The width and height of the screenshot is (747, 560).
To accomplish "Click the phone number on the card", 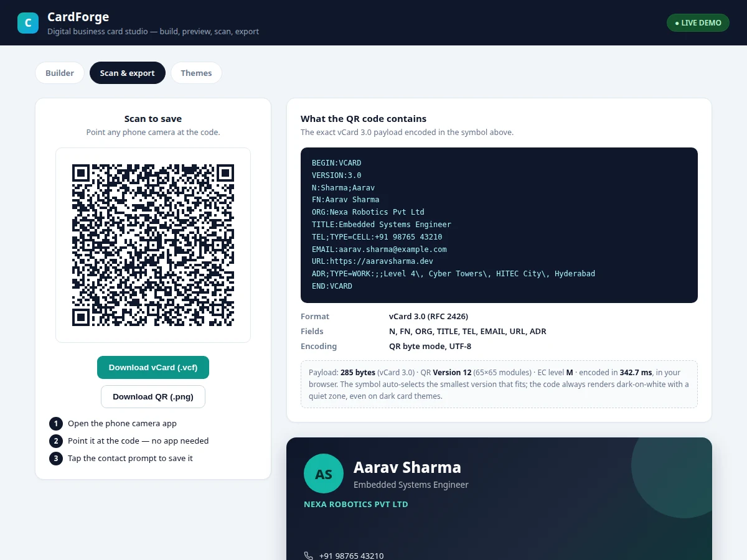I will click(351, 556).
